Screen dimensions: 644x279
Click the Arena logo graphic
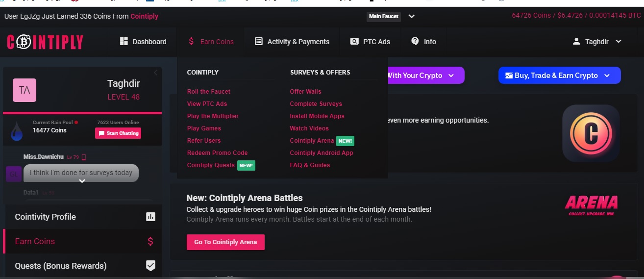tap(591, 205)
